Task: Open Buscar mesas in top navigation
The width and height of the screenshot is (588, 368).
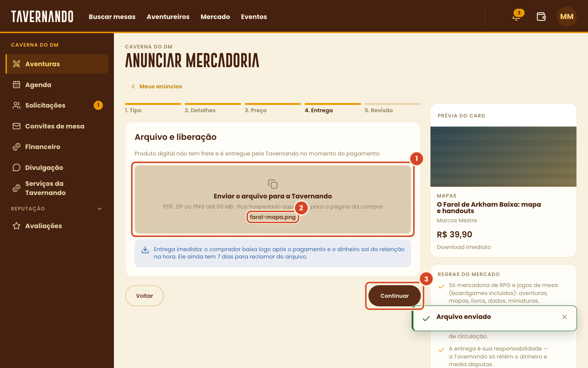Action: (112, 17)
